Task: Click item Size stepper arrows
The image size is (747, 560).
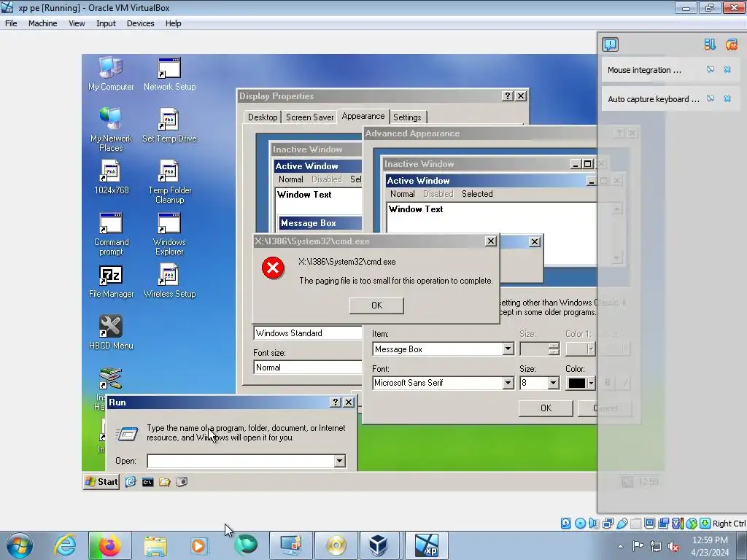Action: [553, 349]
